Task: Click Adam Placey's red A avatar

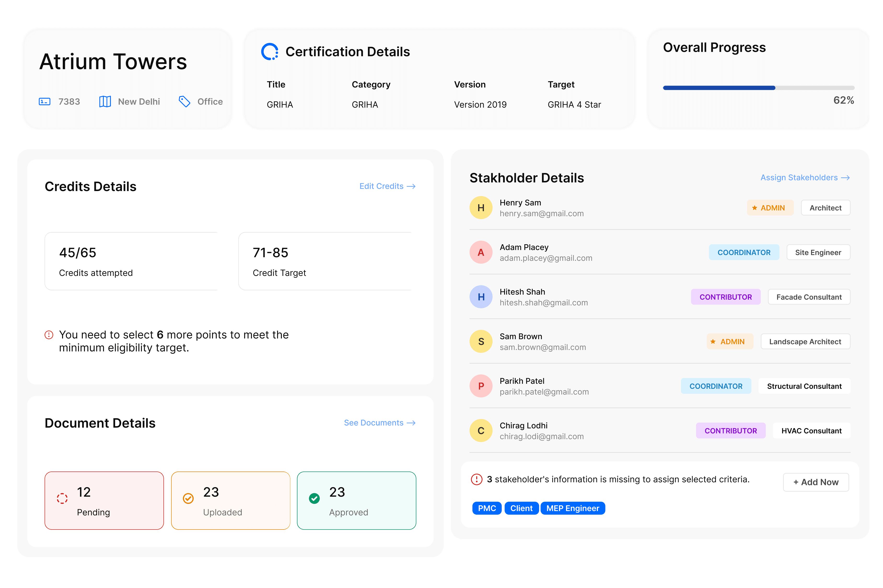Action: [481, 252]
